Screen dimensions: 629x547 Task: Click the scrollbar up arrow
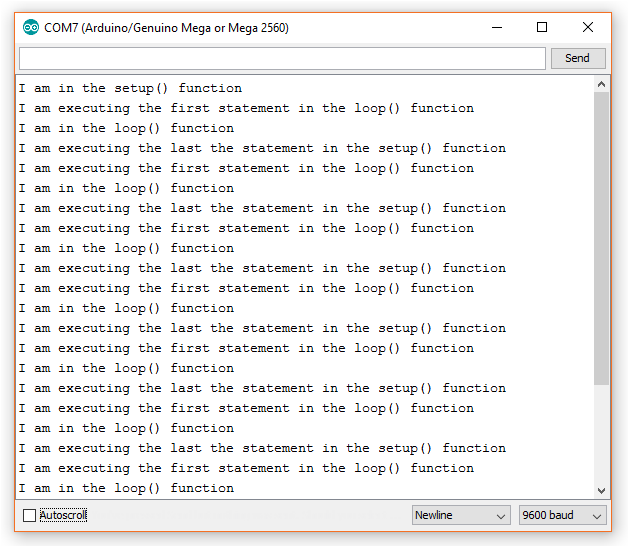601,84
